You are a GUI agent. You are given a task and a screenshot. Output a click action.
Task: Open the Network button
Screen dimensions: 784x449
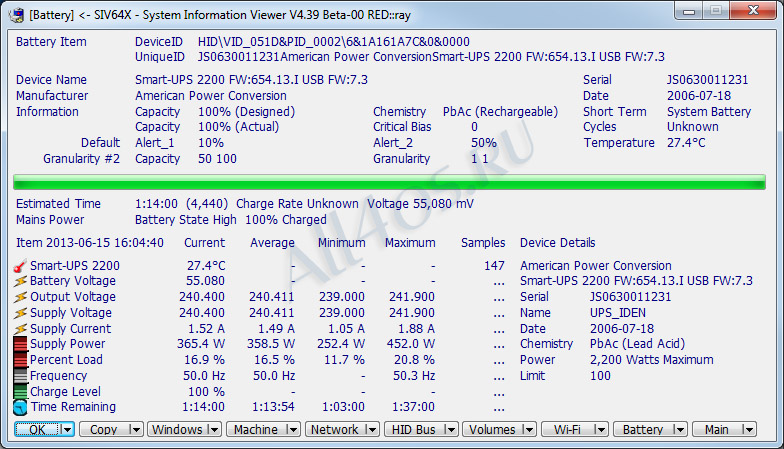[335, 430]
